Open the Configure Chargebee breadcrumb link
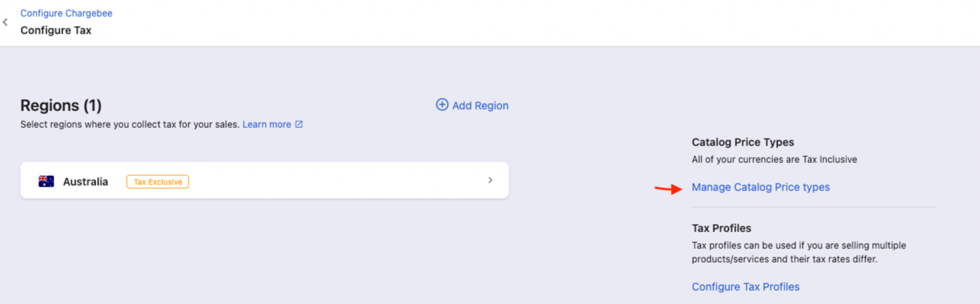 click(x=66, y=13)
